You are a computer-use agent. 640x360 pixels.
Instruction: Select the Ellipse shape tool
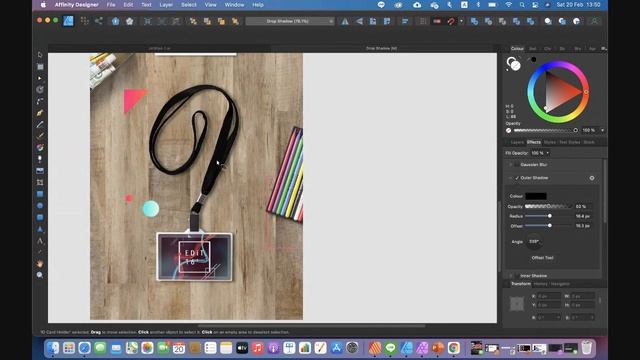click(x=40, y=206)
